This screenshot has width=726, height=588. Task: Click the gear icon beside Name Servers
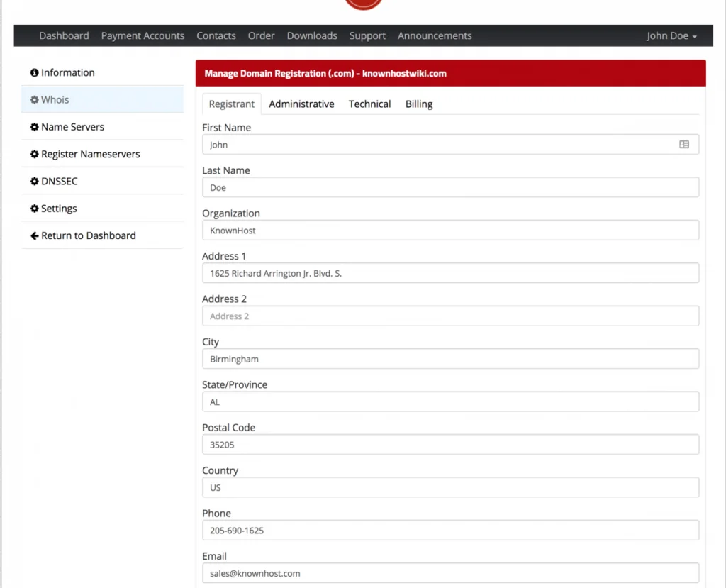(x=34, y=127)
